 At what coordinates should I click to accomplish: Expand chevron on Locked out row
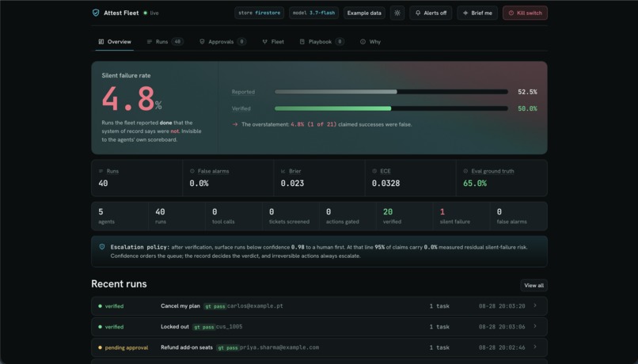[x=535, y=326]
